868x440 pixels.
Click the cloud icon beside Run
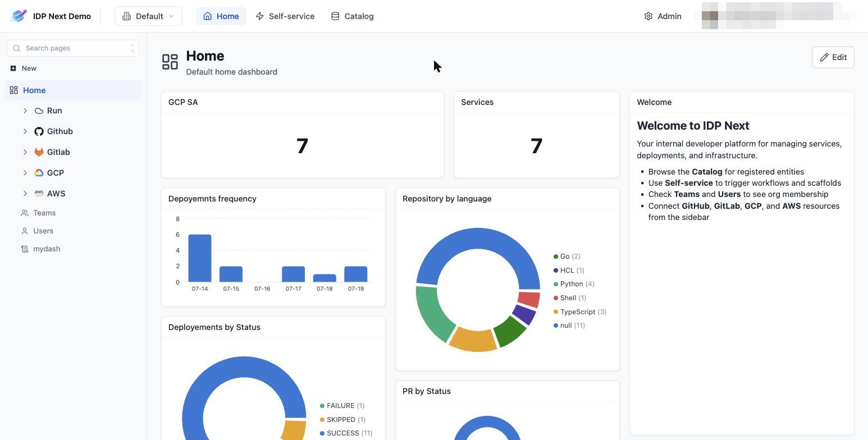coord(39,111)
